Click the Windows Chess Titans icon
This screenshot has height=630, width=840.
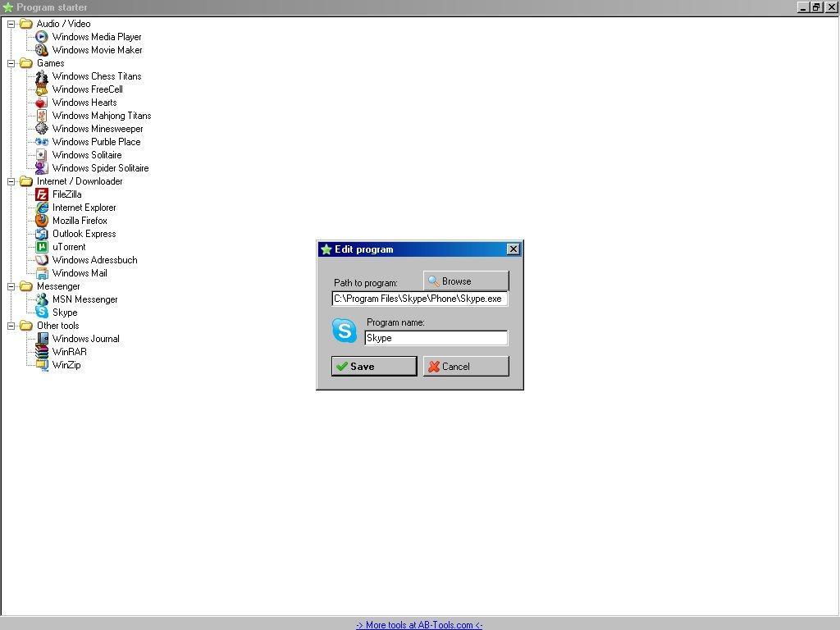[42, 76]
